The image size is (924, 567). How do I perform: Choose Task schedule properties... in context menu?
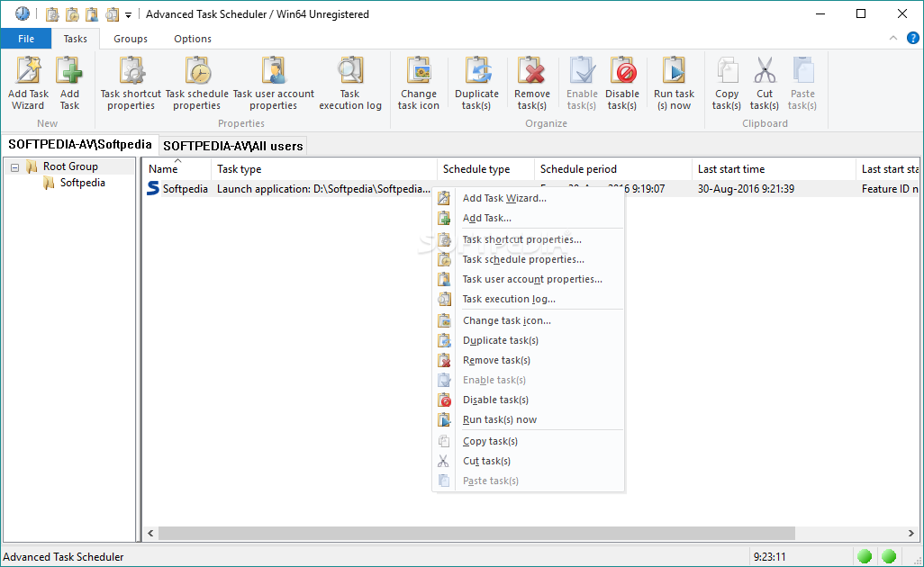(528, 260)
